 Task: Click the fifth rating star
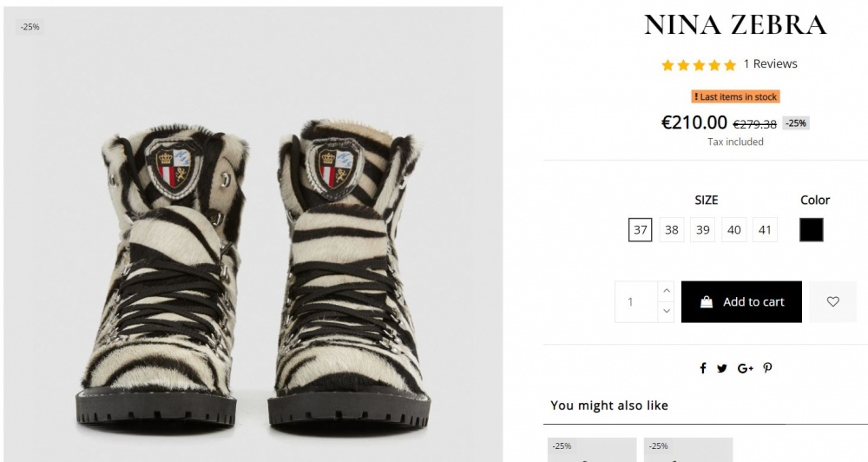(730, 65)
